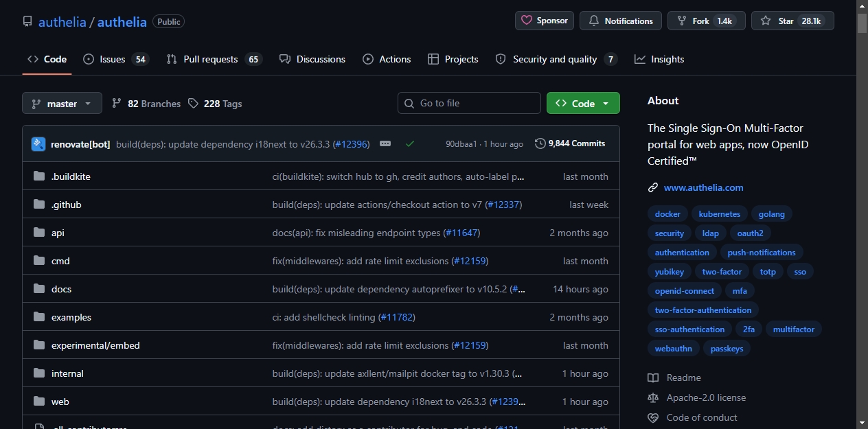868x429 pixels.
Task: Click the renovate[bot] avatar icon
Action: [x=38, y=144]
